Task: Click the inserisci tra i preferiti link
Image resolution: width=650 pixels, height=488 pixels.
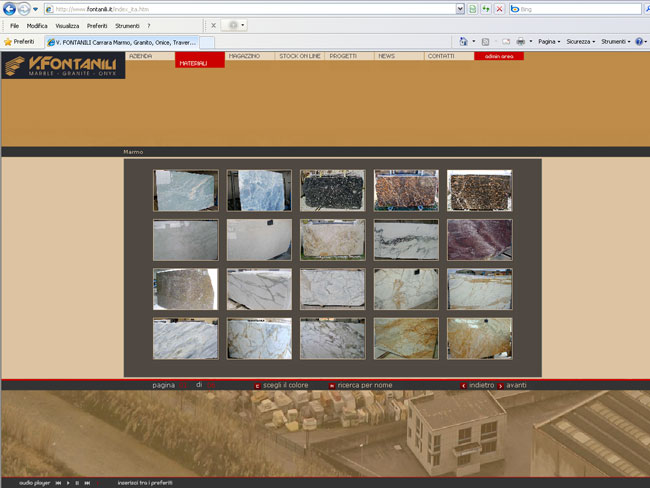Action: pyautogui.click(x=145, y=483)
